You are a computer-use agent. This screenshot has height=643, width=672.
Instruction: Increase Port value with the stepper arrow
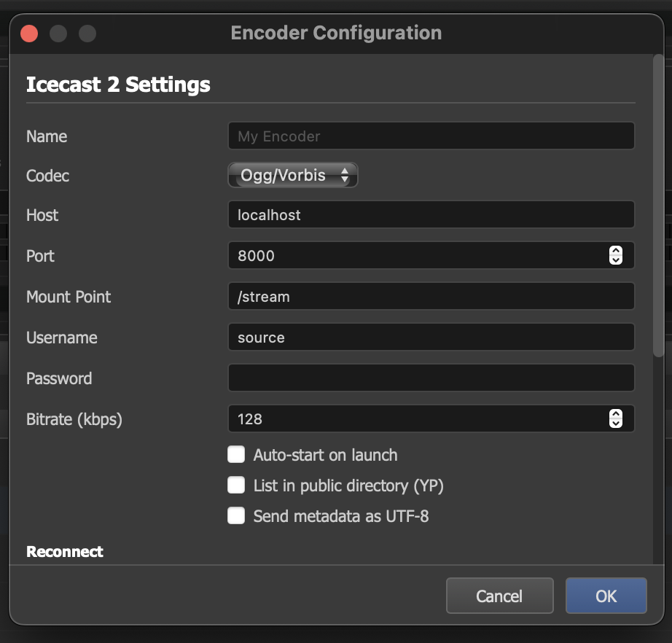pyautogui.click(x=616, y=252)
